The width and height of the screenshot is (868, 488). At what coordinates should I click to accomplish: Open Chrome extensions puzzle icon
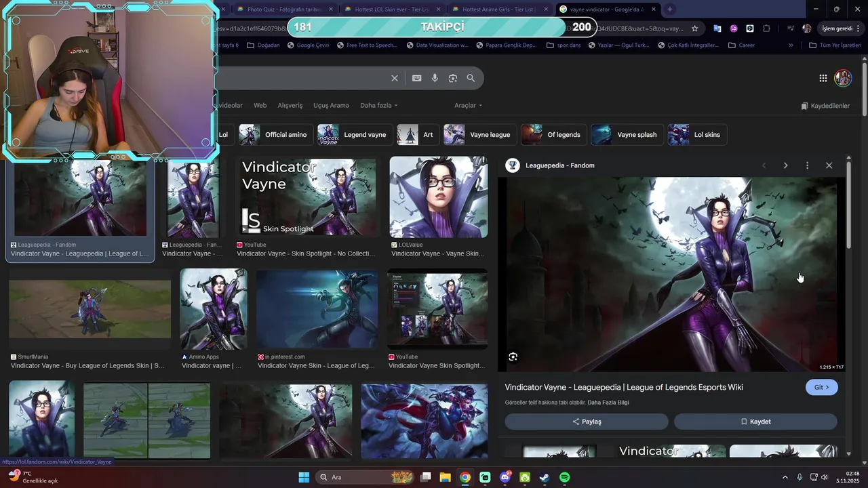[766, 28]
